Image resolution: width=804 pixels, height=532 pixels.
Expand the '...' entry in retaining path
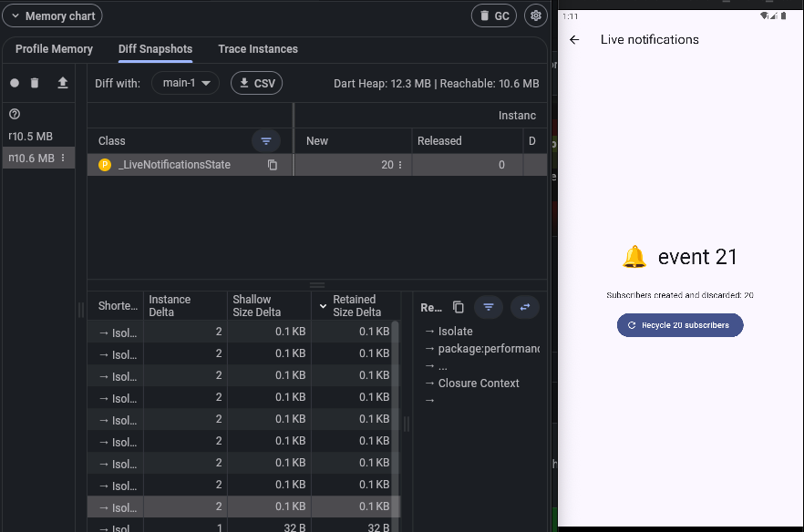point(442,366)
